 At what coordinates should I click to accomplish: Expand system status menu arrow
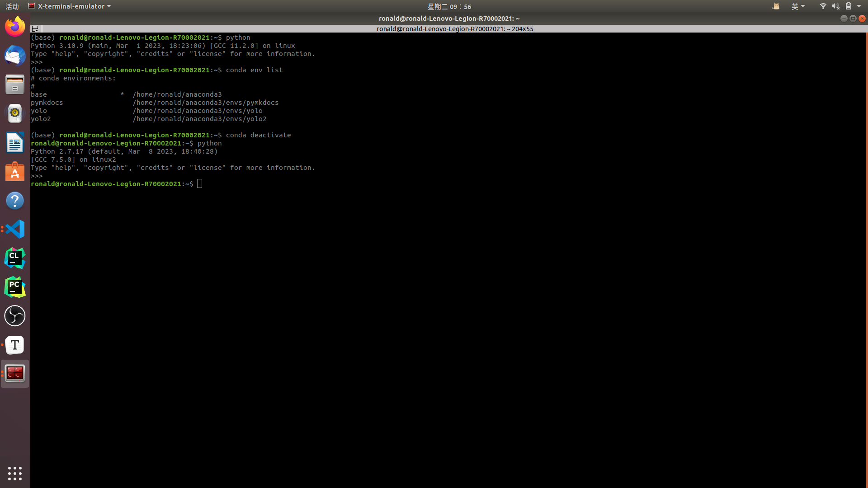click(x=859, y=6)
